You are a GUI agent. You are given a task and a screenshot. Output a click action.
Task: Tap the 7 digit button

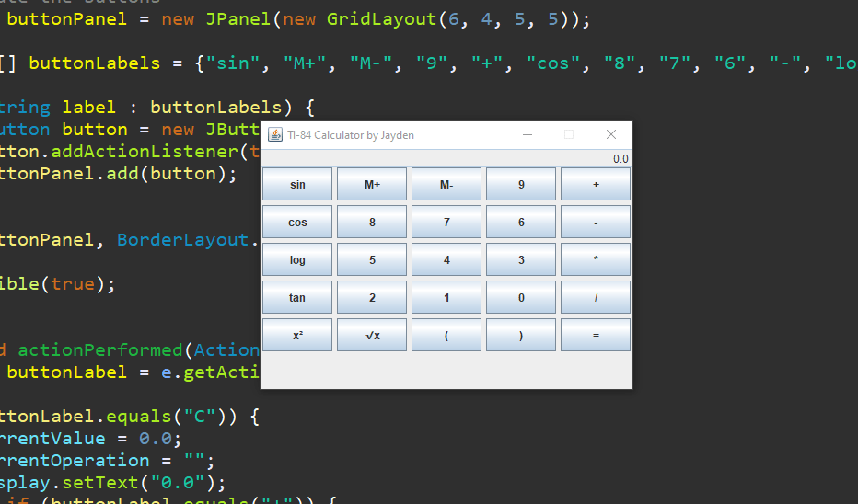[446, 222]
